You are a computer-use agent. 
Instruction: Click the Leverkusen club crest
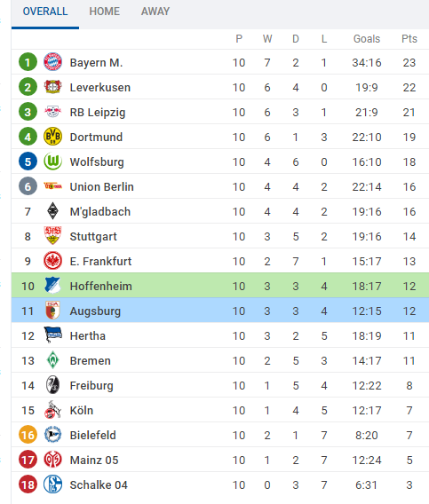[52, 87]
